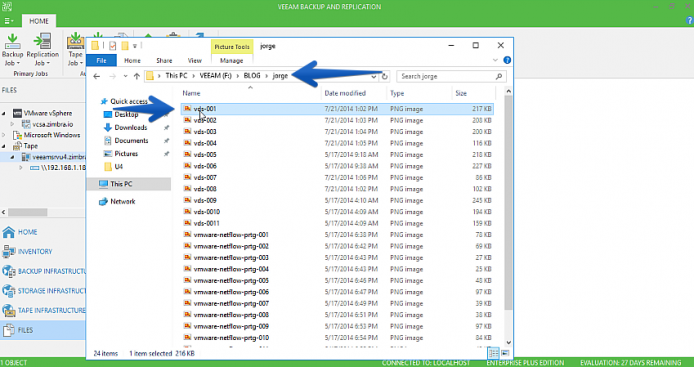Open the Tape Infrastructure view
The image size is (694, 367).
click(x=43, y=310)
